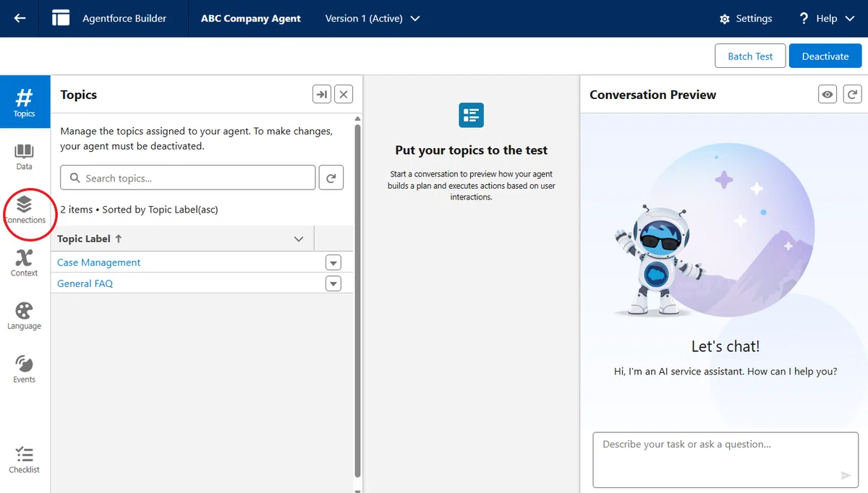Open the Topics sidebar panel
The image size is (868, 493).
tap(25, 102)
